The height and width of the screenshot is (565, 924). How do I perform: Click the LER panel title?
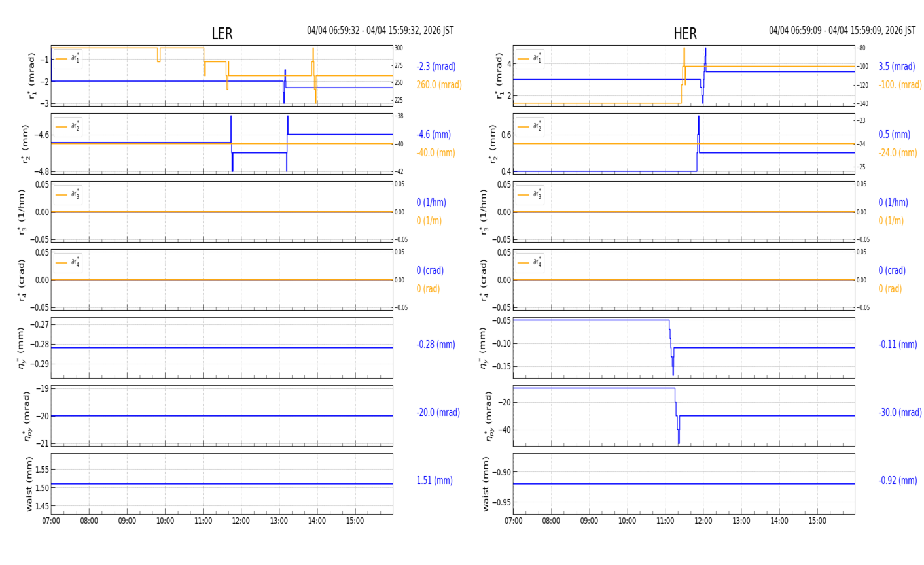[x=222, y=34]
